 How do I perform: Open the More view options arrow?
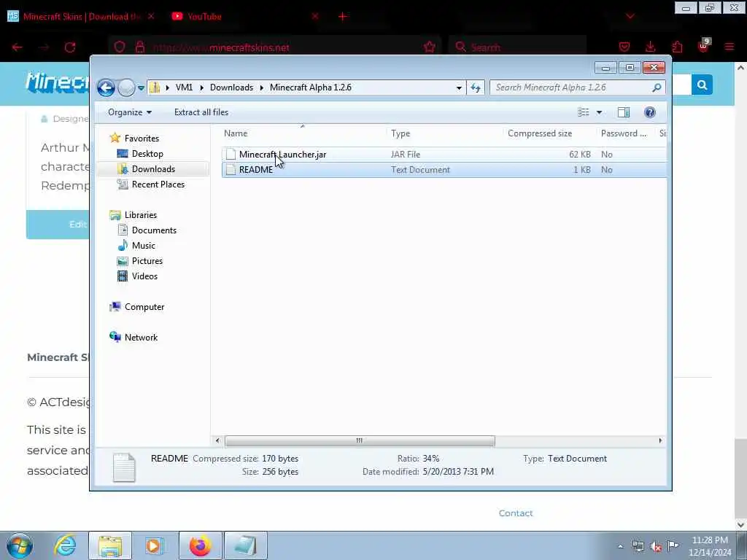[x=600, y=112]
